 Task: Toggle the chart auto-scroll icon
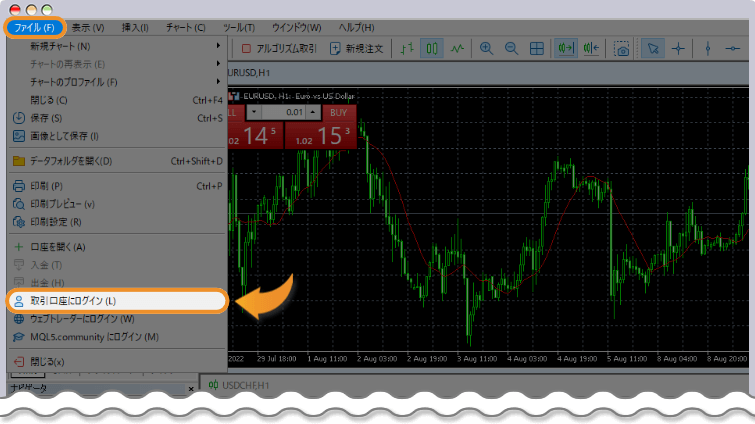coord(565,47)
